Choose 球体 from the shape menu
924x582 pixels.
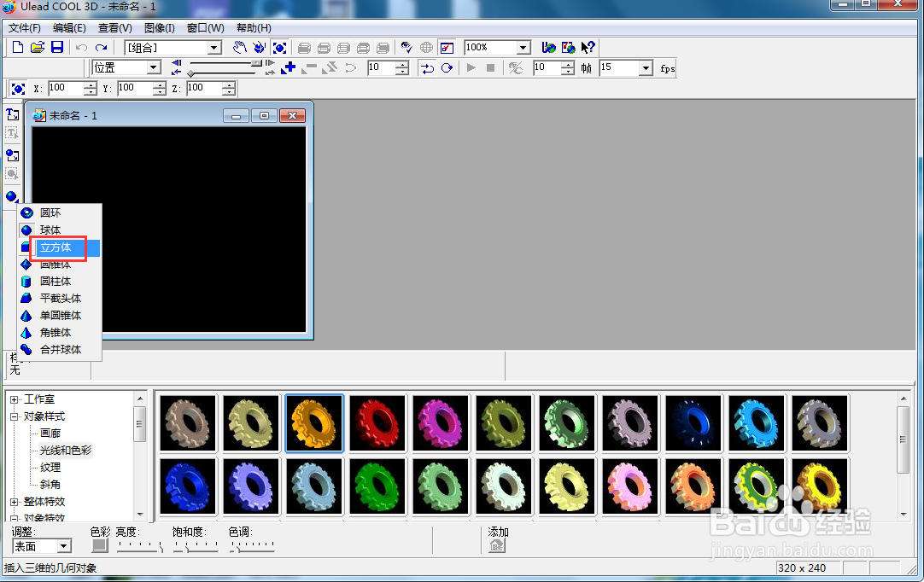[60, 230]
